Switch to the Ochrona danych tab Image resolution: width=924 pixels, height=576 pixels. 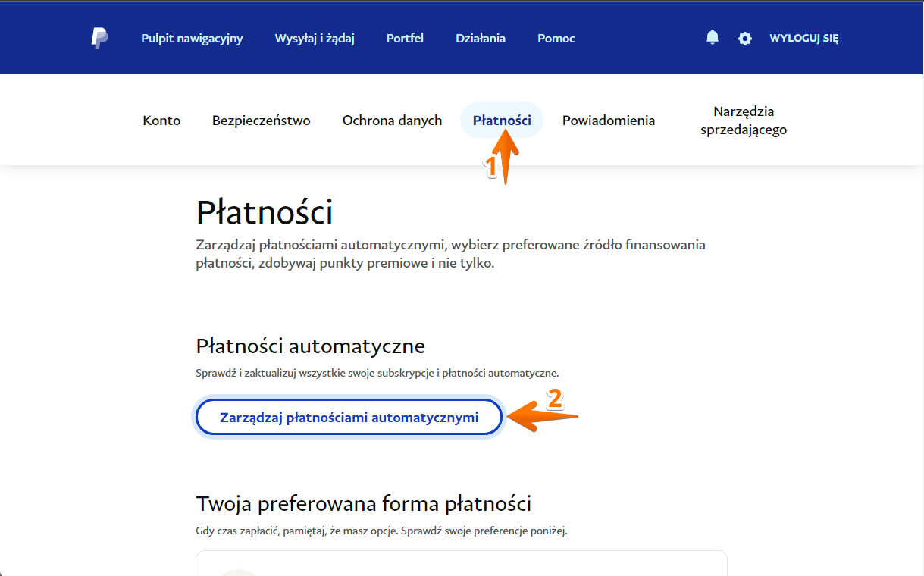(392, 120)
